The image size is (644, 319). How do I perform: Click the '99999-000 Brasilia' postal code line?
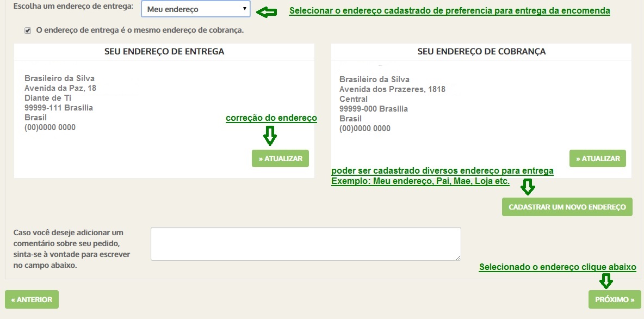point(373,109)
